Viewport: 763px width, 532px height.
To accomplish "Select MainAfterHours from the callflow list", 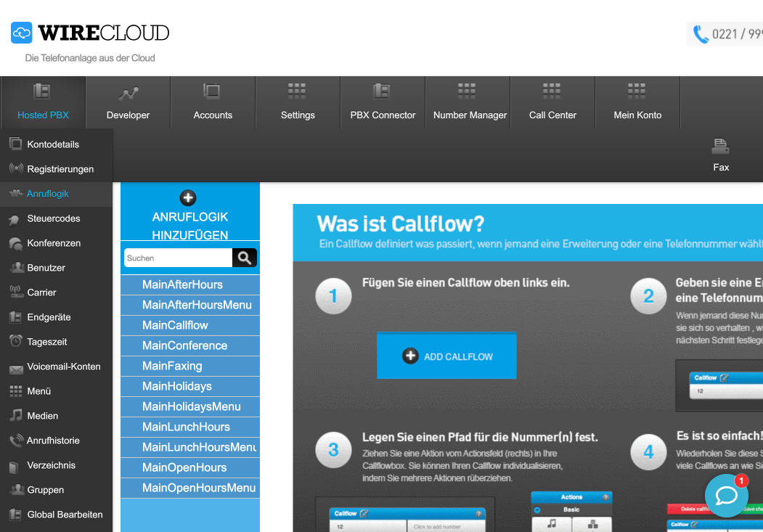I will pos(182,285).
